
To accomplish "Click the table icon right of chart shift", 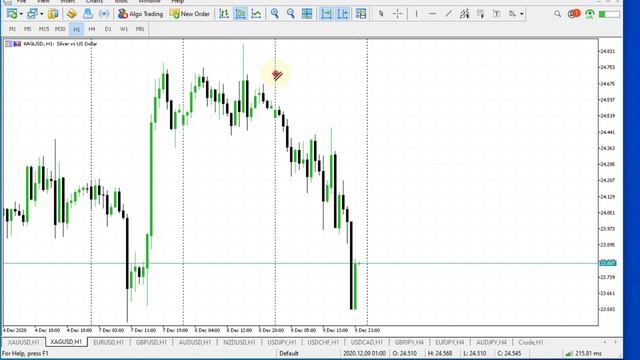I will [361, 14].
